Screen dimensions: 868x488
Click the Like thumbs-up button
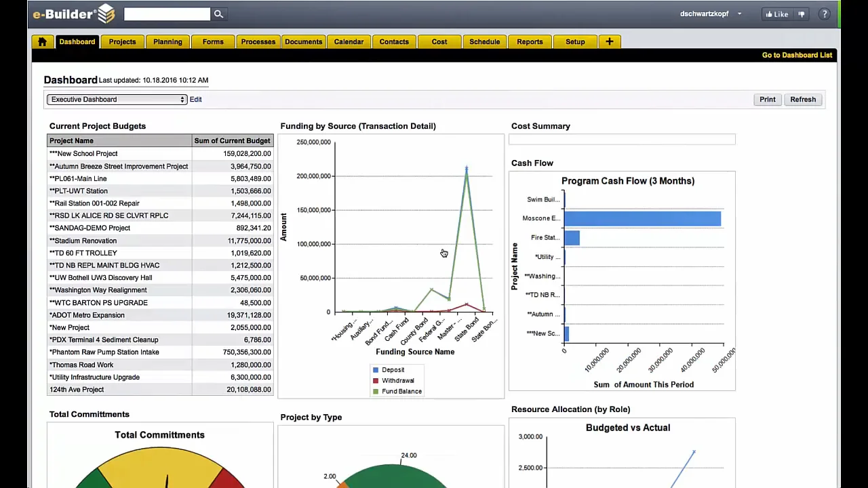[777, 14]
